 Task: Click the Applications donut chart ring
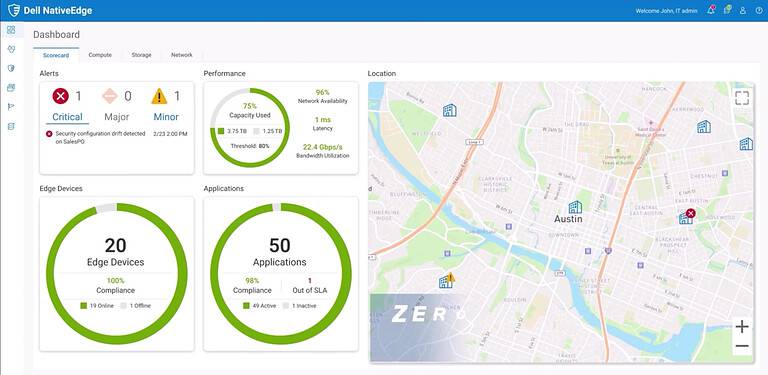click(x=281, y=274)
